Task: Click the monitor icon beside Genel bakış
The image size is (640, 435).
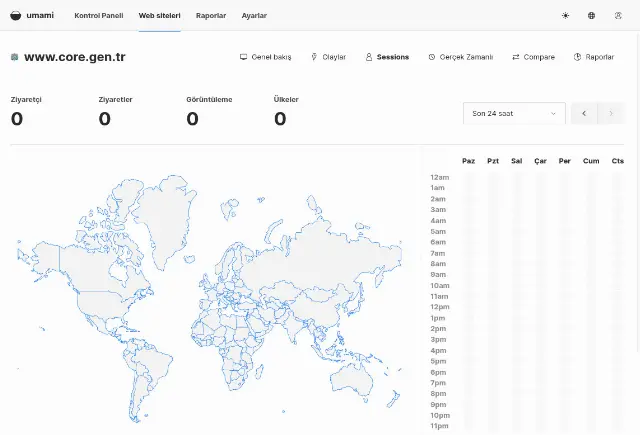Action: [243, 57]
